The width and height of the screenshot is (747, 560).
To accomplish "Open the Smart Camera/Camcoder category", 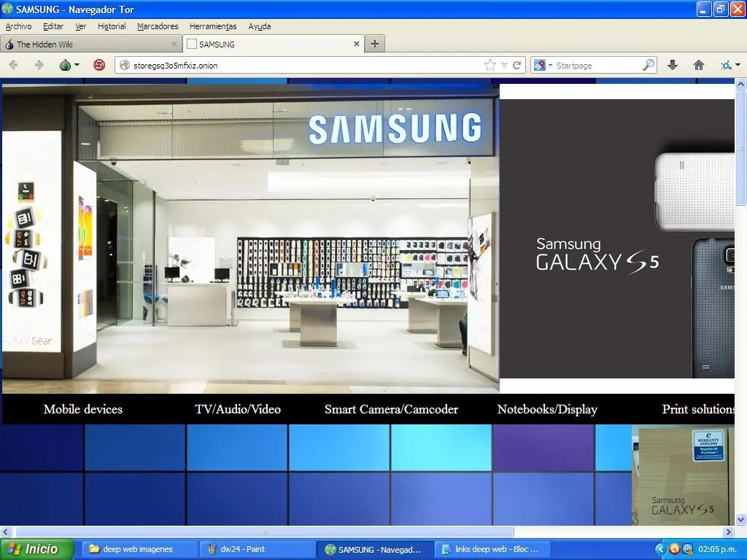I will pos(391,409).
